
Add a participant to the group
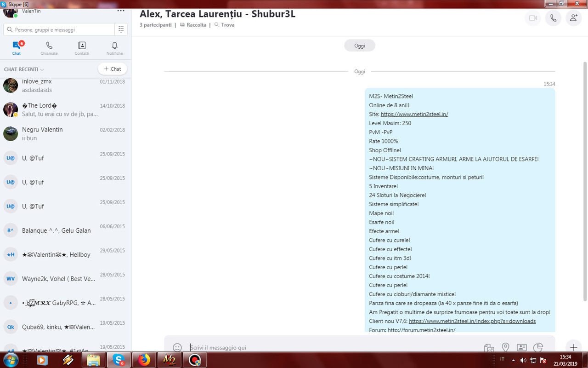573,18
